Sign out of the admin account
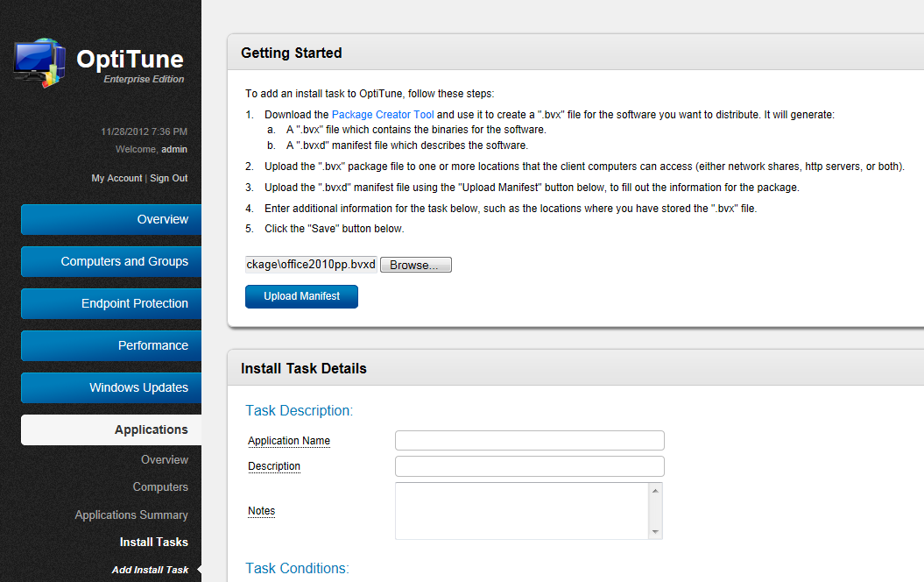Image resolution: width=924 pixels, height=582 pixels. click(x=168, y=178)
